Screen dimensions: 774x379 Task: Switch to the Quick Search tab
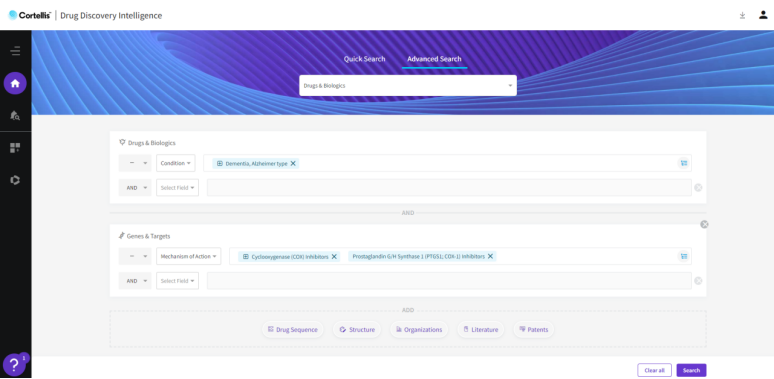pos(364,59)
